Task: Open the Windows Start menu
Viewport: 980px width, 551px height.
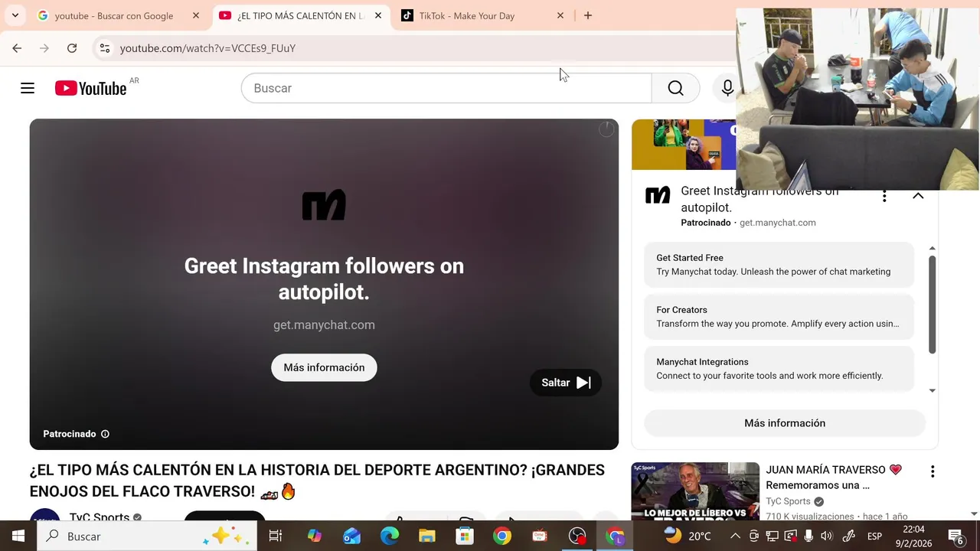Action: [18, 536]
